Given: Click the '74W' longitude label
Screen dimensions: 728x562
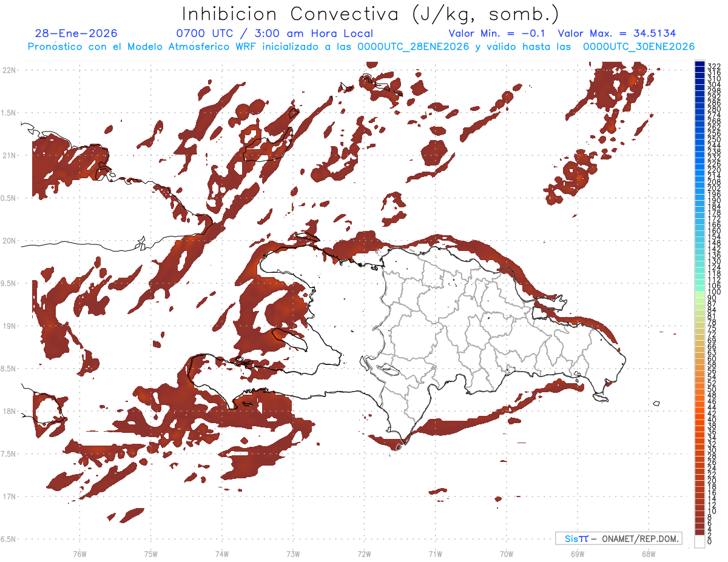Looking at the screenshot, I should 222,554.
